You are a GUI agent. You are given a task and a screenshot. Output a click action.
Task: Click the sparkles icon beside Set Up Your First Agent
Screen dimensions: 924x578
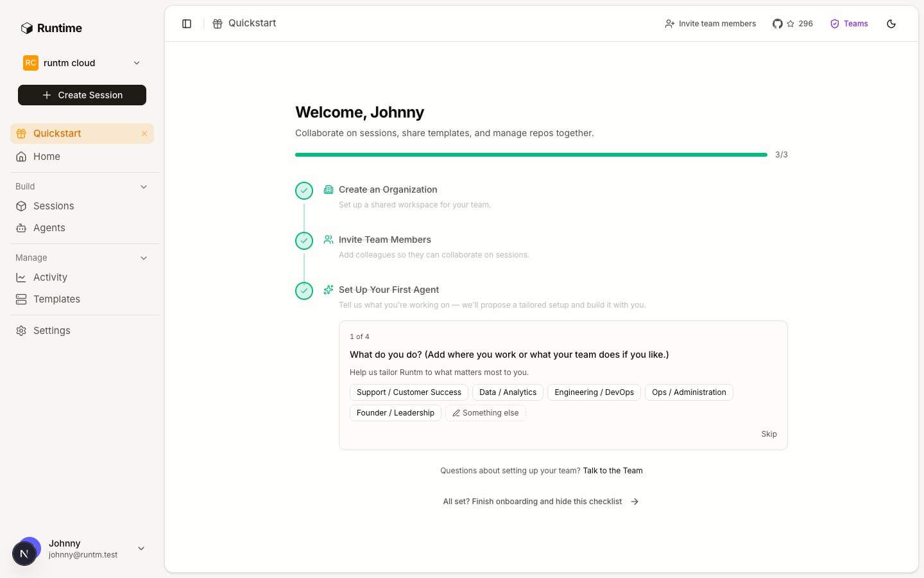click(x=329, y=290)
